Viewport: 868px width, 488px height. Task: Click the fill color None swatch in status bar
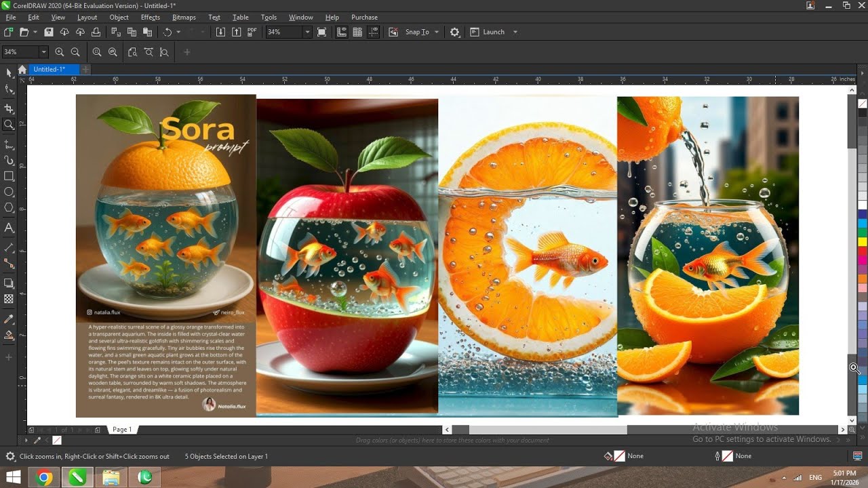[619, 456]
